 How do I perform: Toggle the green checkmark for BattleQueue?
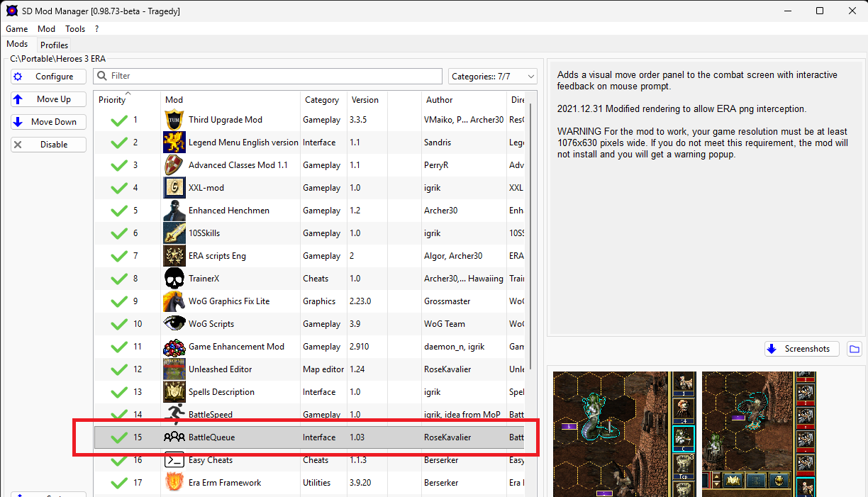click(x=119, y=437)
